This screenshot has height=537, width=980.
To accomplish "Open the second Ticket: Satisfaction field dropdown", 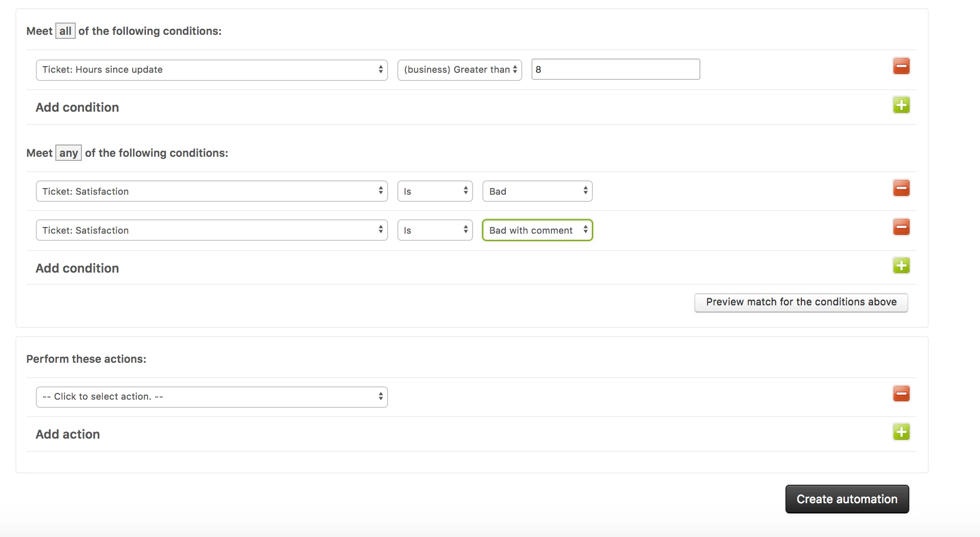I will click(x=211, y=230).
